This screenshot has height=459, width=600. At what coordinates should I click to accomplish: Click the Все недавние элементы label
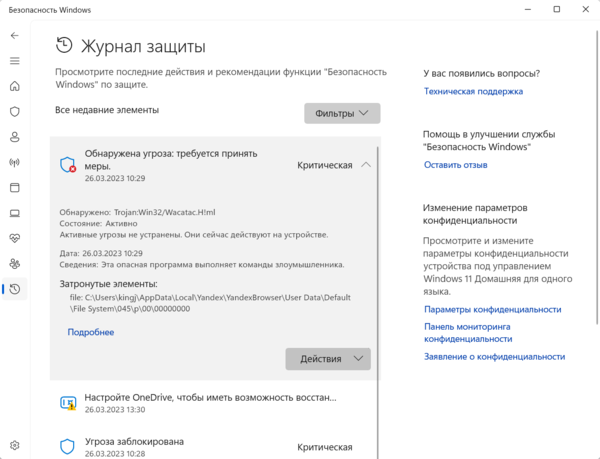tap(107, 110)
